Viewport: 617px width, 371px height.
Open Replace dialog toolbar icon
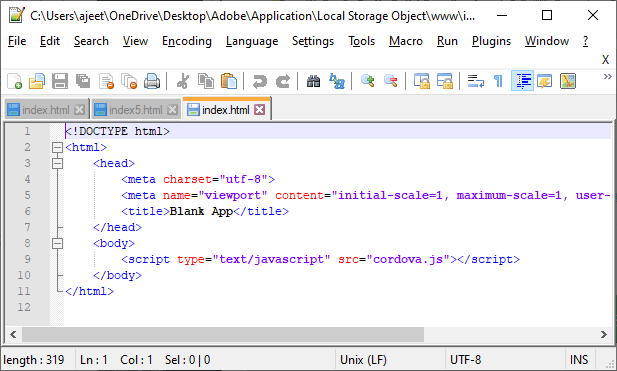pos(336,81)
